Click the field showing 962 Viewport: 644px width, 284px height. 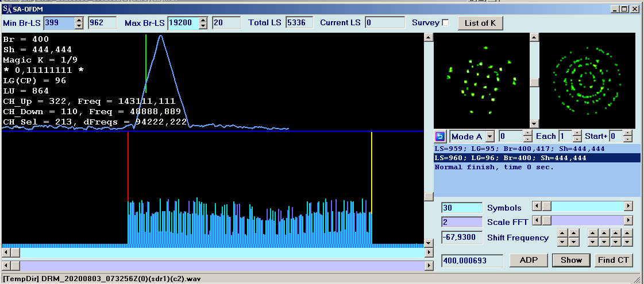pyautogui.click(x=102, y=23)
